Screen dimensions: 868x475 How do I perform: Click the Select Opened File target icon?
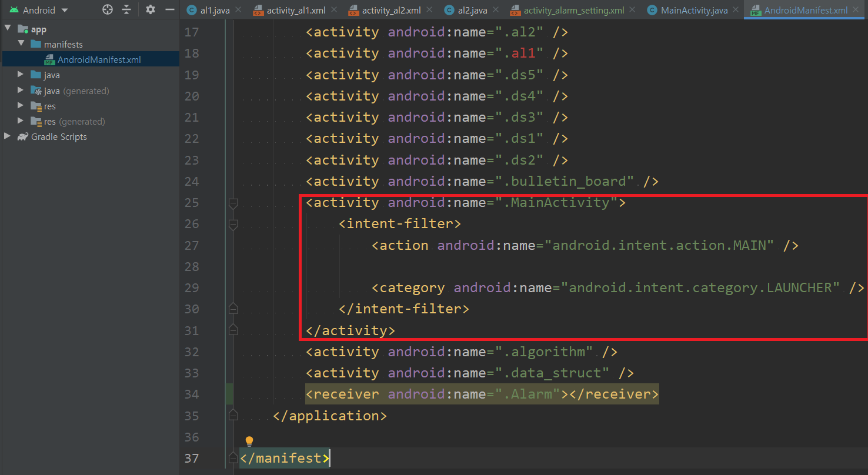click(x=107, y=9)
